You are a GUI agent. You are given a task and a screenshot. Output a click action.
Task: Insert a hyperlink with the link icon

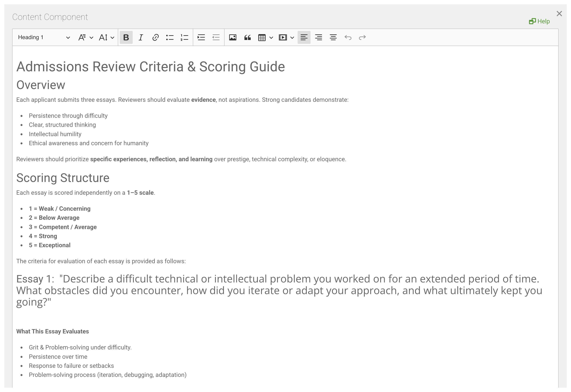(155, 37)
